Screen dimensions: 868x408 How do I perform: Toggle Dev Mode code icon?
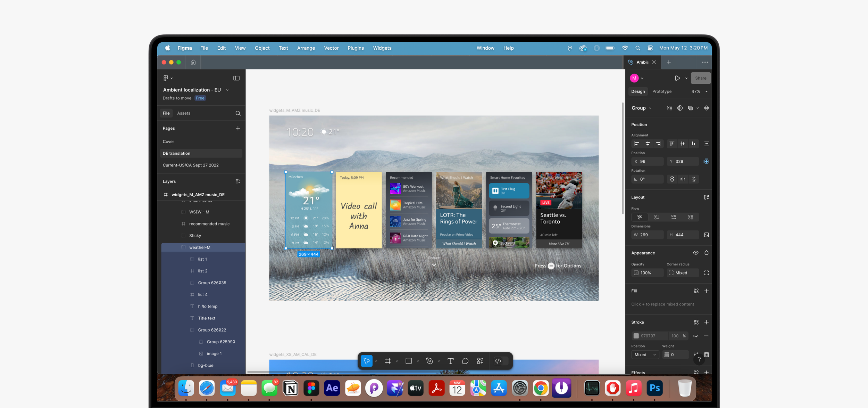(498, 361)
